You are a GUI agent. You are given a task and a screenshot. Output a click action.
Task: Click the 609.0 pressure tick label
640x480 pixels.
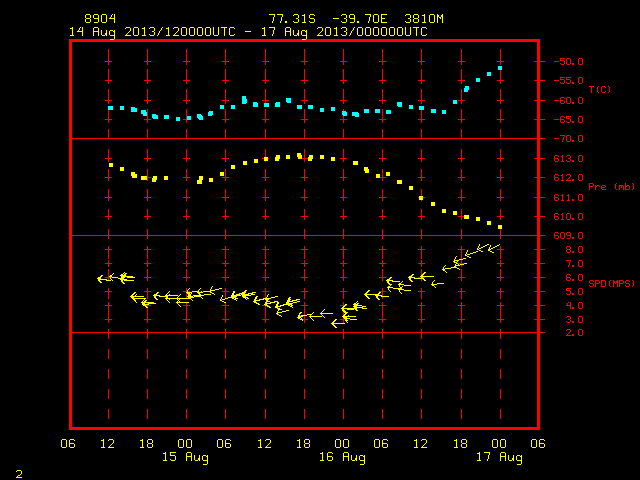pos(568,236)
